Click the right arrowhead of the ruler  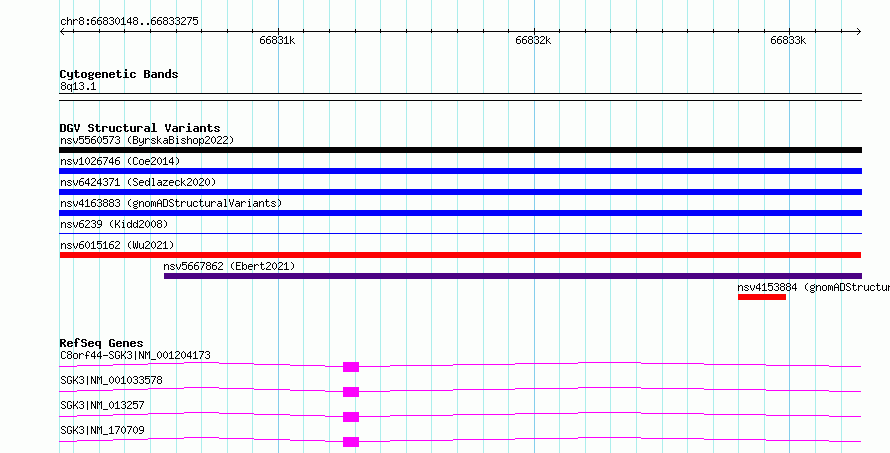click(859, 32)
